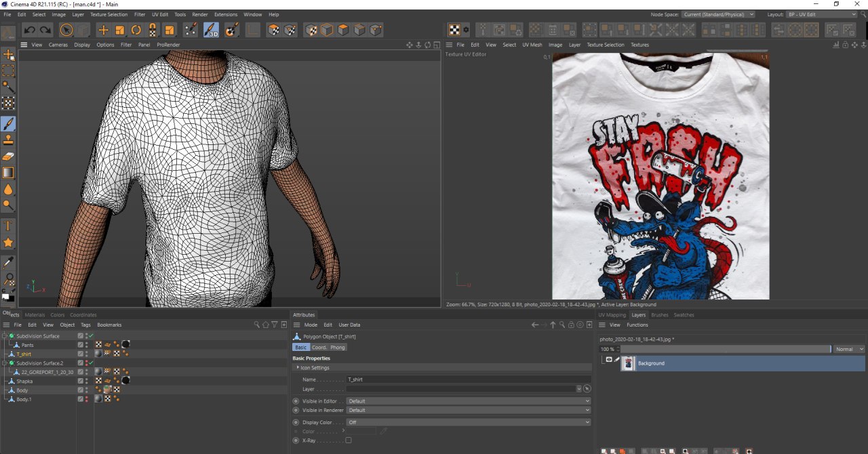Select the Gradient tool in the left palette
This screenshot has width=868, height=454.
pyautogui.click(x=8, y=173)
